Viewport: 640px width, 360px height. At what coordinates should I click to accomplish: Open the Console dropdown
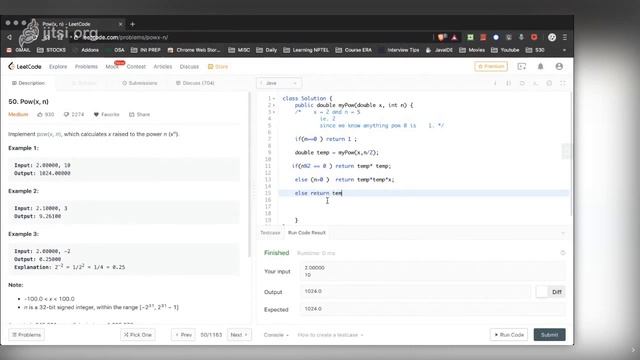(x=276, y=335)
